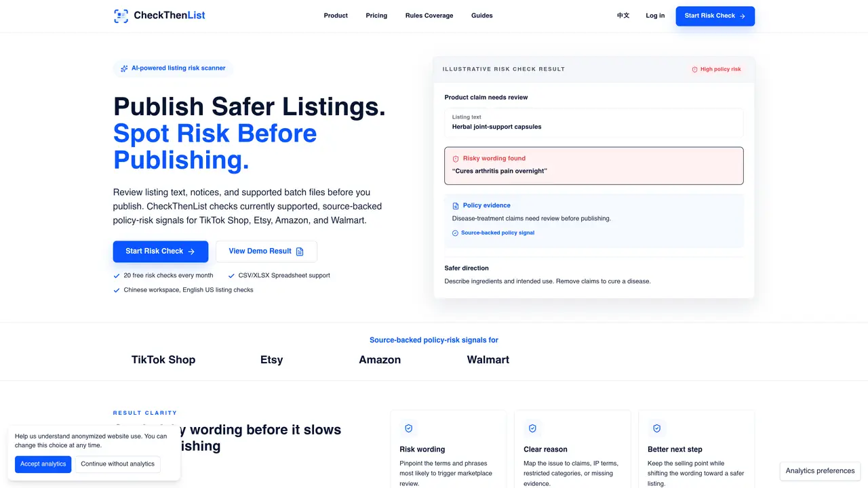Click the check-circle icon by Source-backed policy signal
Screen dimensions: 868x488
[x=455, y=233]
